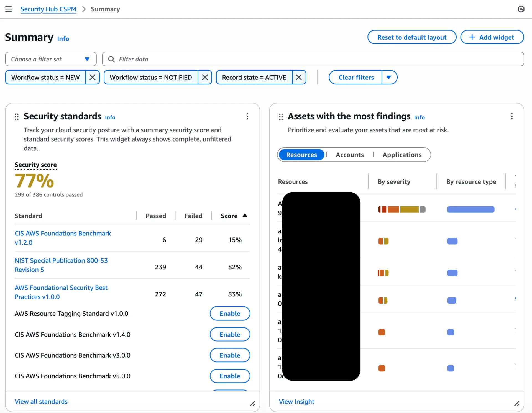Select the Resources segment toggle
This screenshot has height=413, width=532.
tap(301, 155)
